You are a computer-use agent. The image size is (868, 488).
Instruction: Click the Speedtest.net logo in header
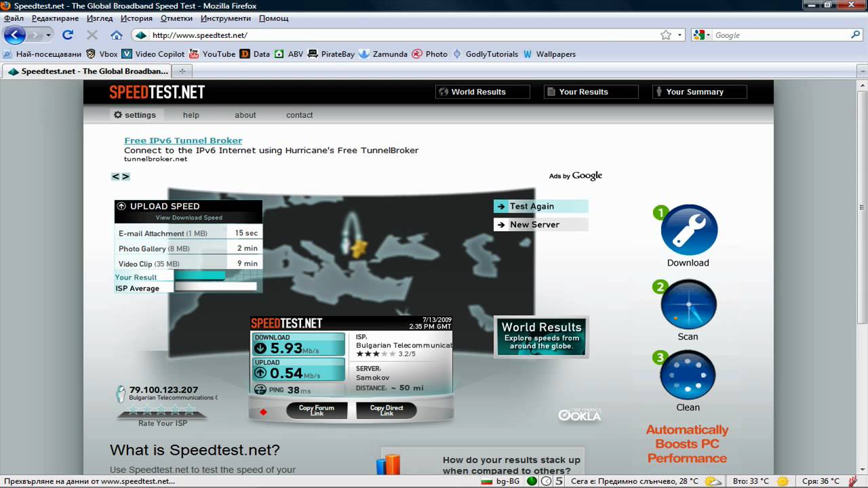(x=157, y=92)
